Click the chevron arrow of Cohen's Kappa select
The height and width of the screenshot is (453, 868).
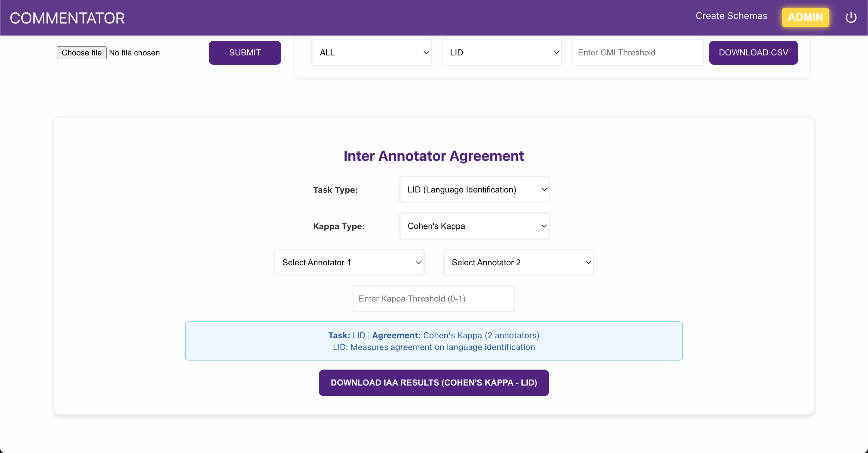point(543,226)
